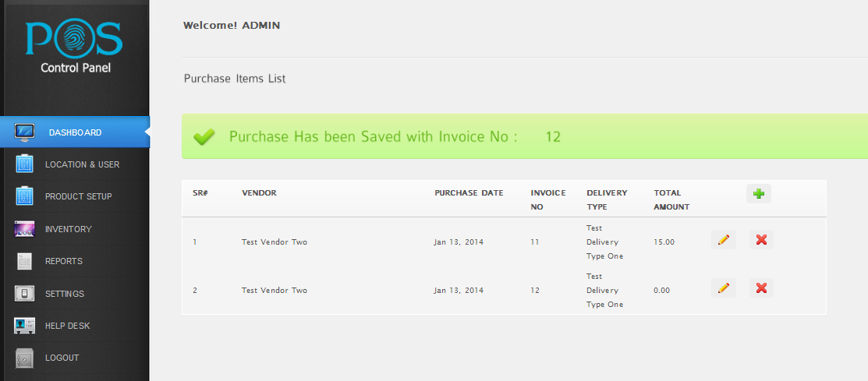868x381 pixels.
Task: Click the Vendor column header
Action: pos(259,193)
